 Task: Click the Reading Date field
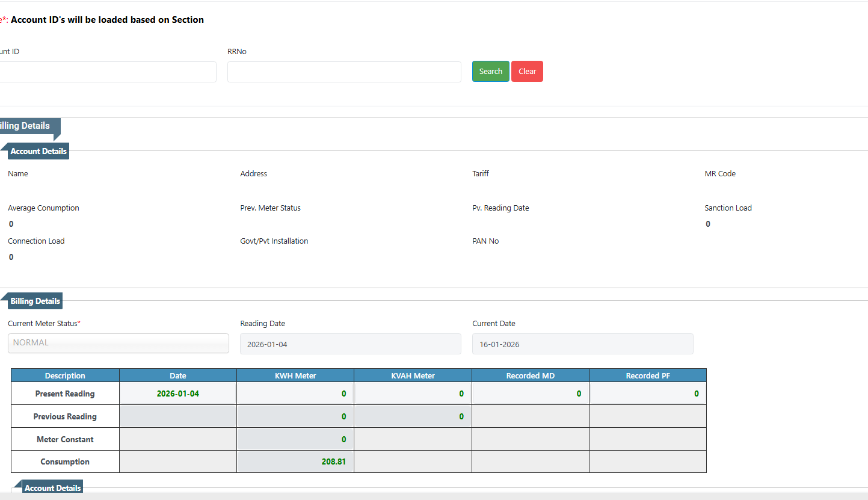pos(350,344)
